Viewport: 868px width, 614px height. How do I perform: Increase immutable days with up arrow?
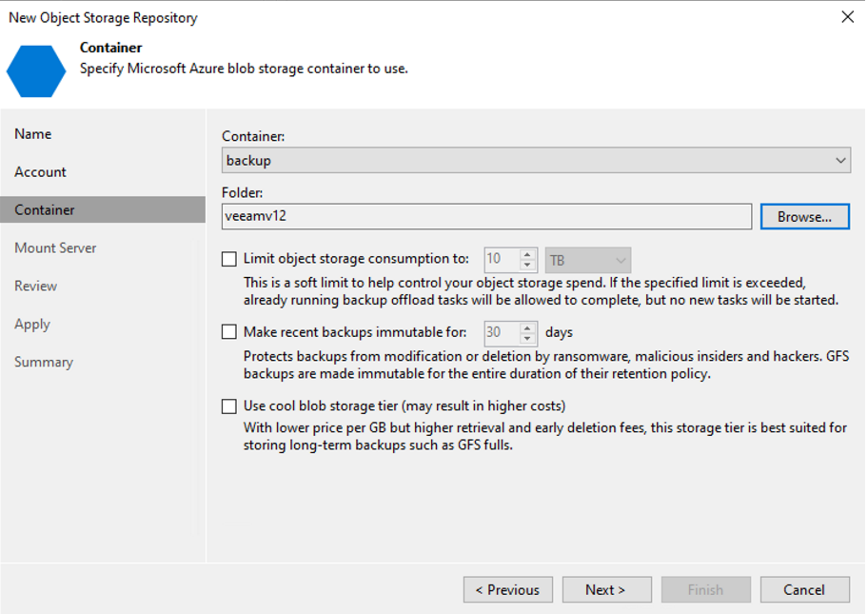point(527,327)
